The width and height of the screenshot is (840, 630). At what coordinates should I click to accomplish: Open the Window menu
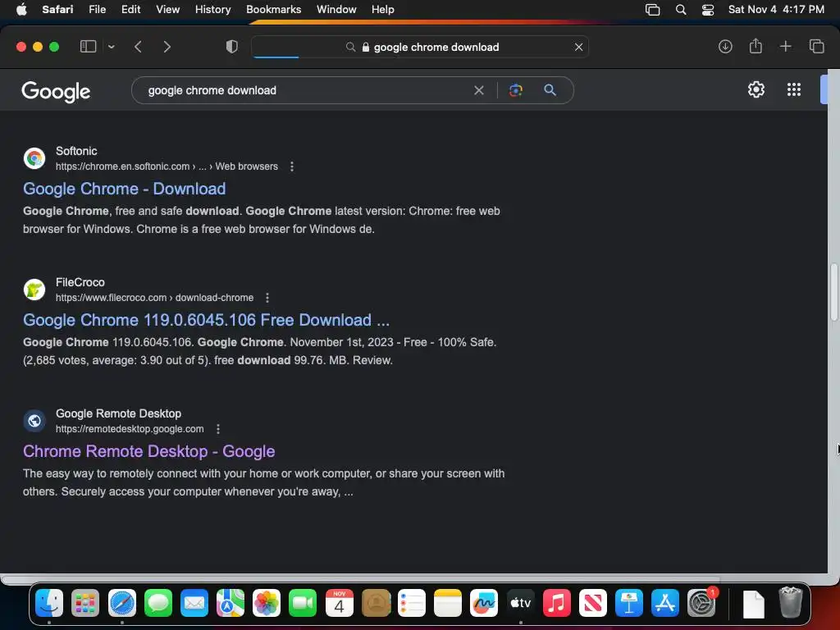click(336, 9)
